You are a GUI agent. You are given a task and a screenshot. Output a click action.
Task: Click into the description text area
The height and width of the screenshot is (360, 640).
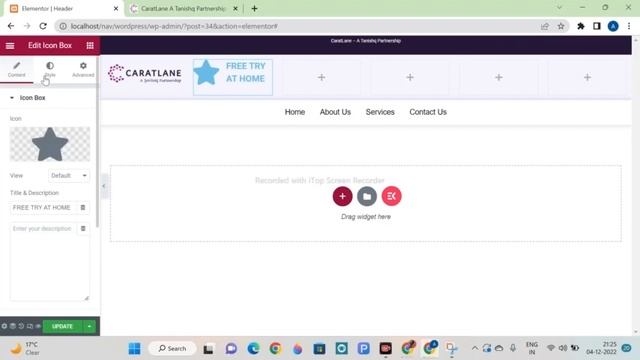(50, 261)
